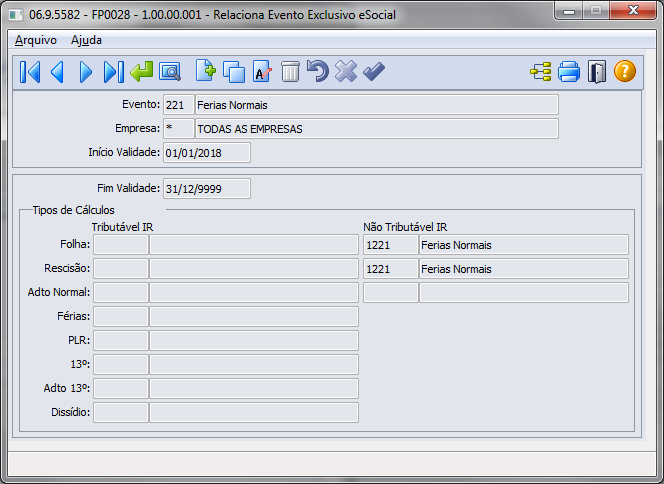The width and height of the screenshot is (664, 484).
Task: Click the application icon in title bar
Action: pos(16,15)
